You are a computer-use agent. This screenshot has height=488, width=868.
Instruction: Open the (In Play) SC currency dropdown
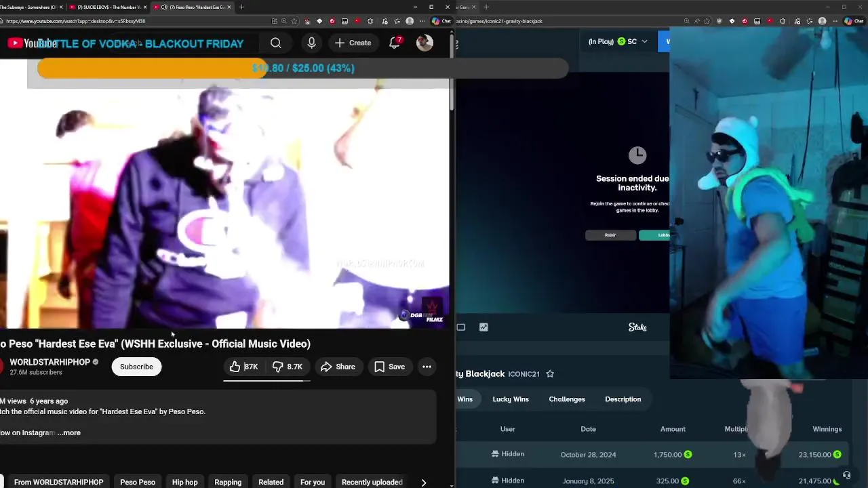pos(618,41)
